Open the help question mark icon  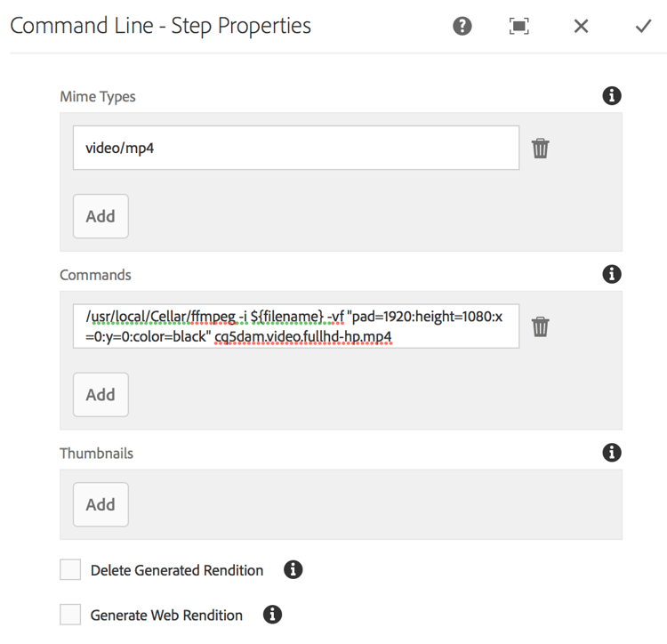462,26
